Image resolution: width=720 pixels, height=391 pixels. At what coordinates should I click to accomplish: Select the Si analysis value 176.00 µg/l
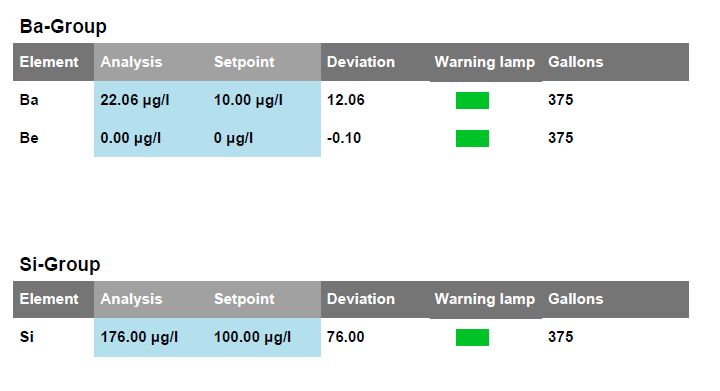pyautogui.click(x=139, y=337)
